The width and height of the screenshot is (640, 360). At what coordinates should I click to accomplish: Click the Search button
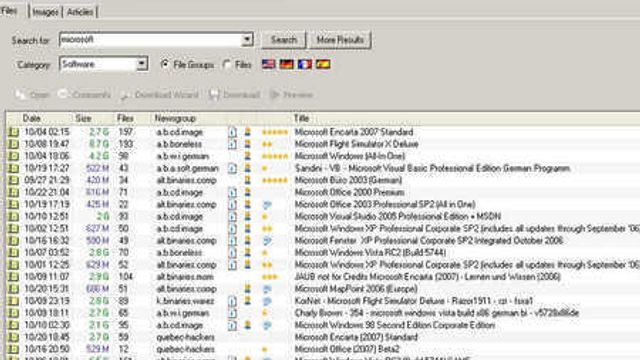point(284,40)
